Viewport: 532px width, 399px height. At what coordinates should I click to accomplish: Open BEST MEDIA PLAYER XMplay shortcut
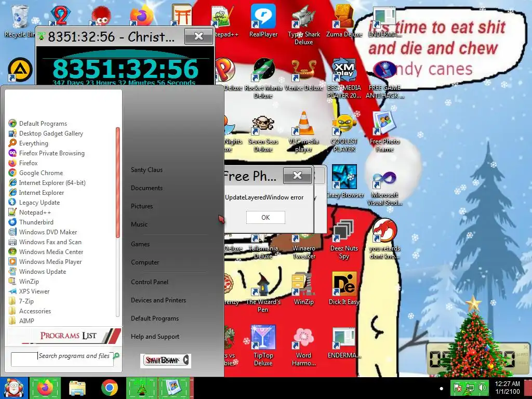(344, 78)
